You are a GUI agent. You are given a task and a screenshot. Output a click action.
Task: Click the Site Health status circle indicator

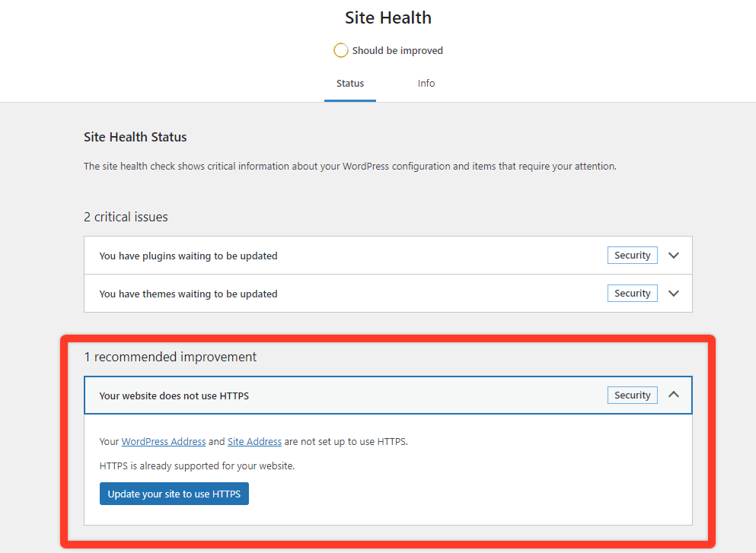pos(340,50)
